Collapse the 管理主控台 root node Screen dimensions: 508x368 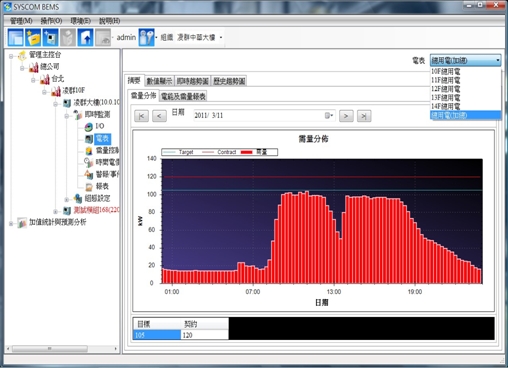tap(11, 56)
